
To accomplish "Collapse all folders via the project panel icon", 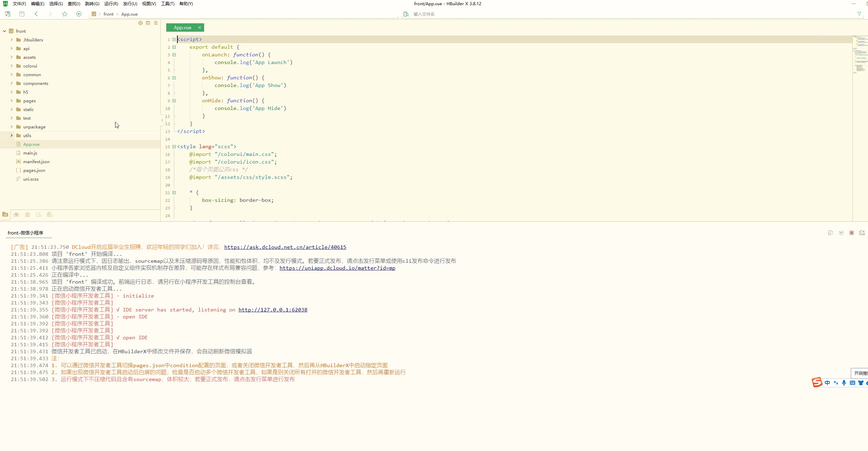I will [x=148, y=23].
